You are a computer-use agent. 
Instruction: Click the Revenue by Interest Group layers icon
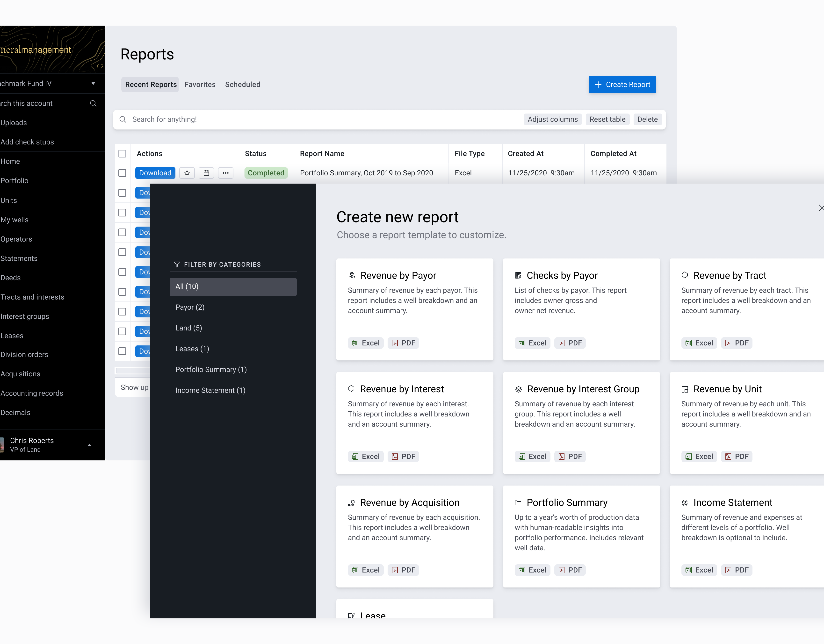[x=518, y=389]
